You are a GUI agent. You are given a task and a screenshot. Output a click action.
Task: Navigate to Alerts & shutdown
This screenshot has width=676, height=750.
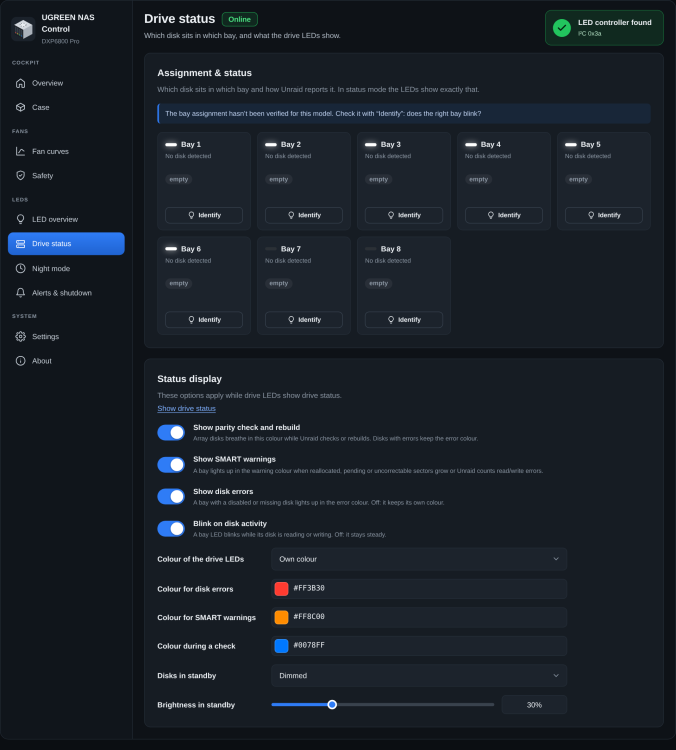coord(66,293)
